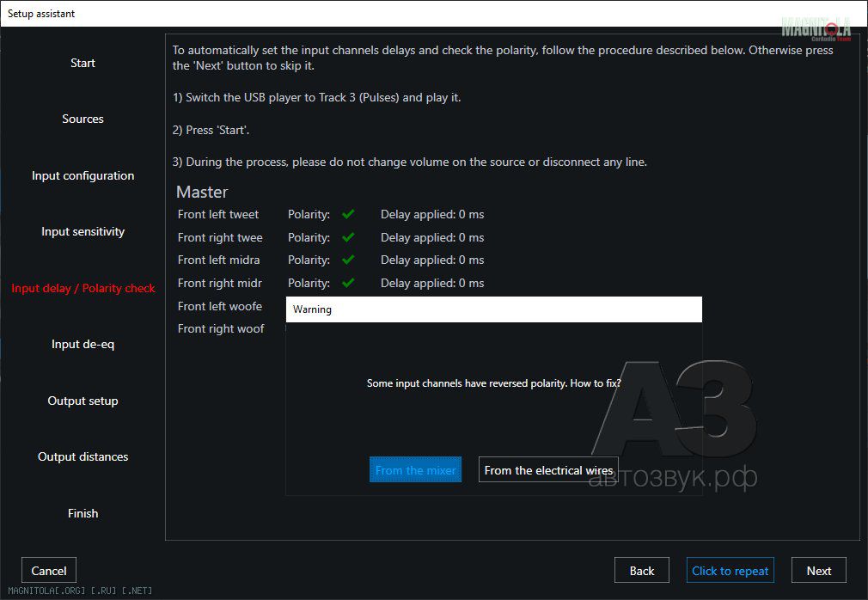Click the 'Some input channels have reversed polarity' message
868x600 pixels.
pyautogui.click(x=494, y=383)
